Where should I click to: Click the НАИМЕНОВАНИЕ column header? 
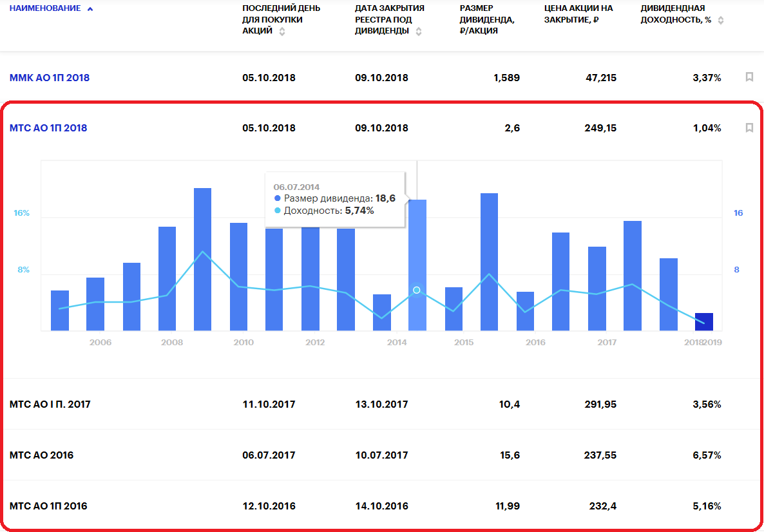(45, 8)
